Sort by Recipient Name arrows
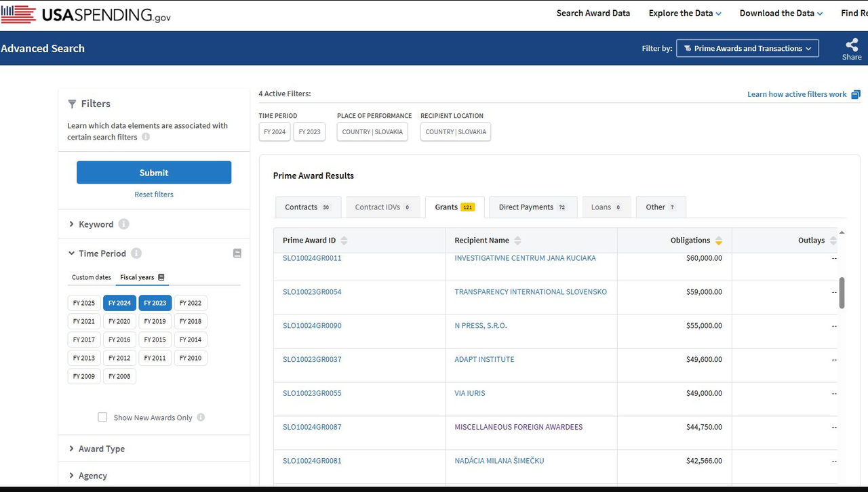 tap(517, 241)
